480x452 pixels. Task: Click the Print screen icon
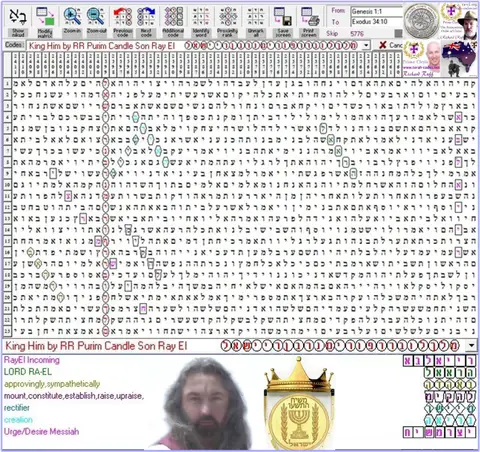point(309,22)
